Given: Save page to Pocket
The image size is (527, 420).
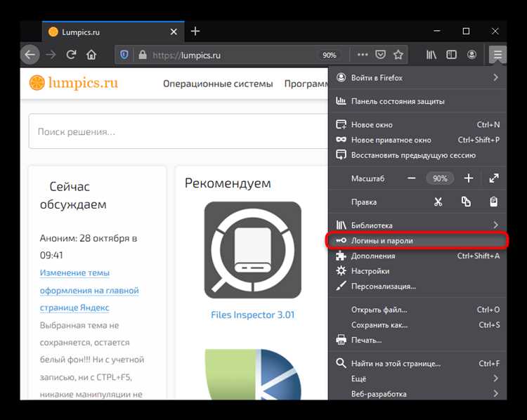Looking at the screenshot, I should pyautogui.click(x=380, y=55).
